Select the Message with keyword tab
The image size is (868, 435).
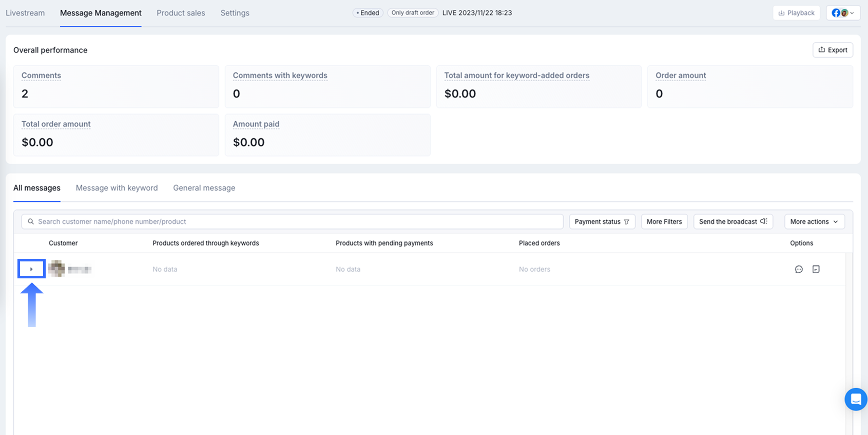pyautogui.click(x=117, y=188)
